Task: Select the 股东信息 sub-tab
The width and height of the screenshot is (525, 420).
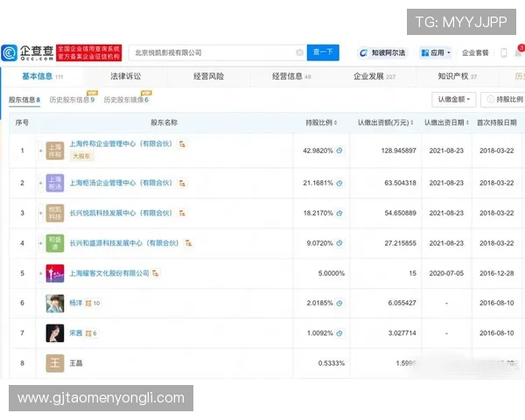Action: point(24,100)
